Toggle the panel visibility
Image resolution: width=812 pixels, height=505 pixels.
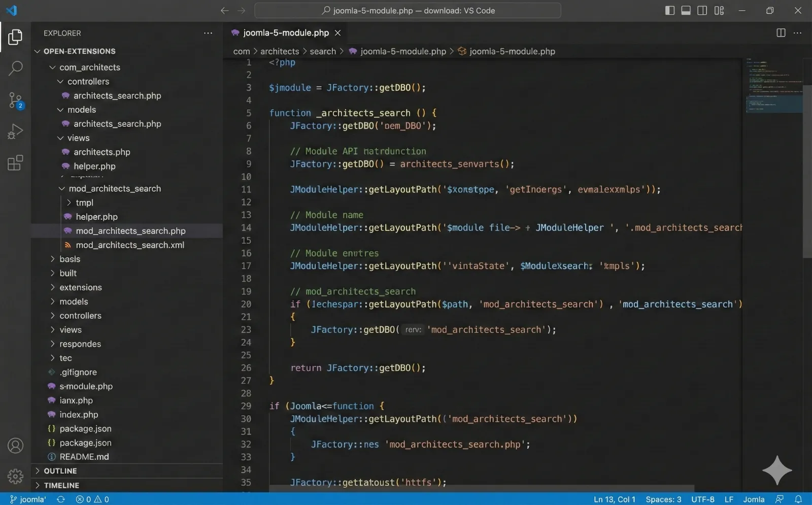686,10
